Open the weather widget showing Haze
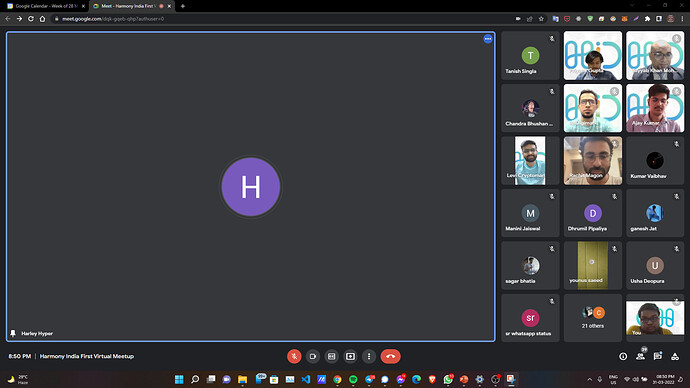 pos(18,380)
